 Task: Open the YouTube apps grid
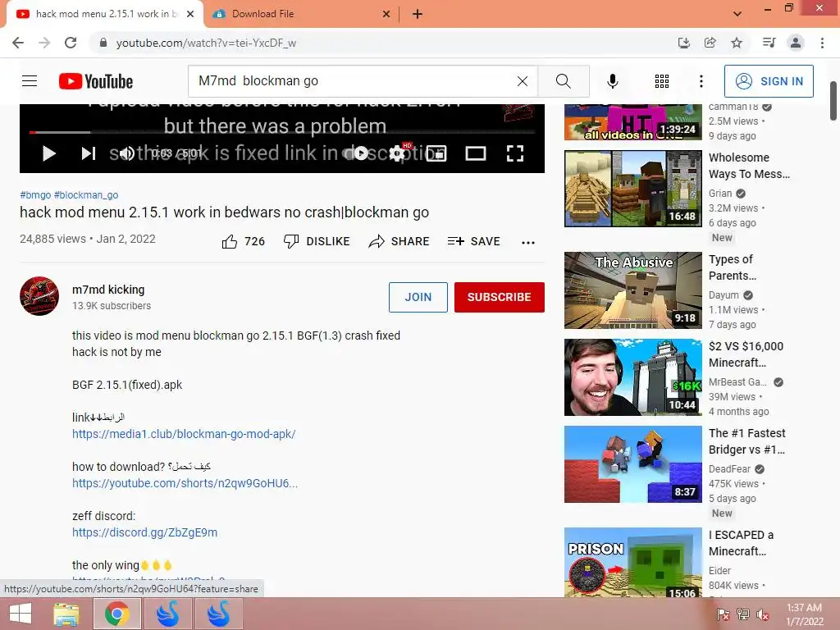point(662,81)
